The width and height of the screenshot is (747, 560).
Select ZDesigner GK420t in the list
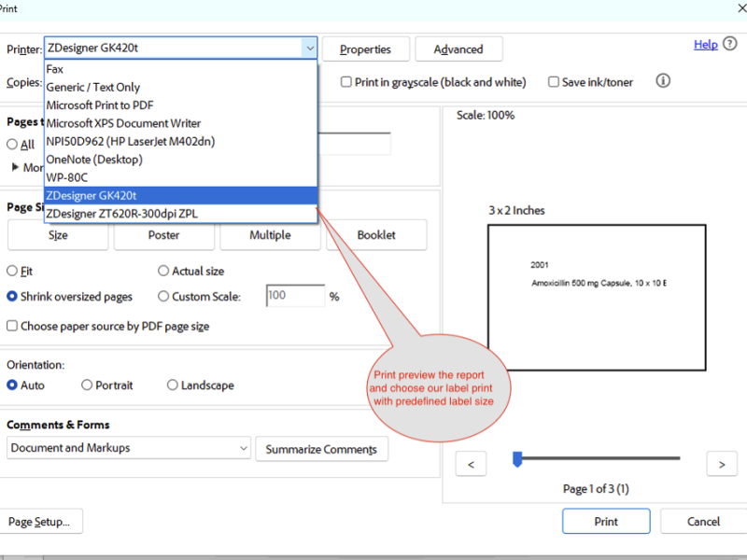click(x=180, y=196)
